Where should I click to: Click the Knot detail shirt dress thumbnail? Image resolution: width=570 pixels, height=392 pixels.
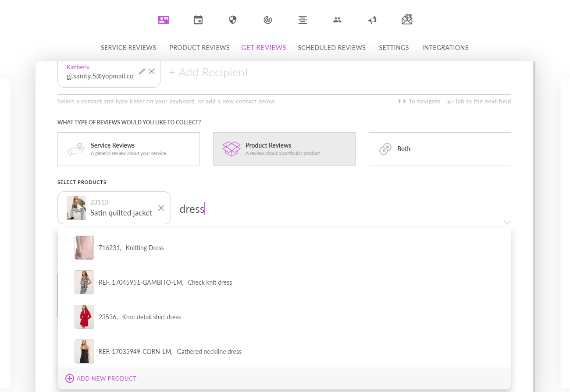click(84, 317)
